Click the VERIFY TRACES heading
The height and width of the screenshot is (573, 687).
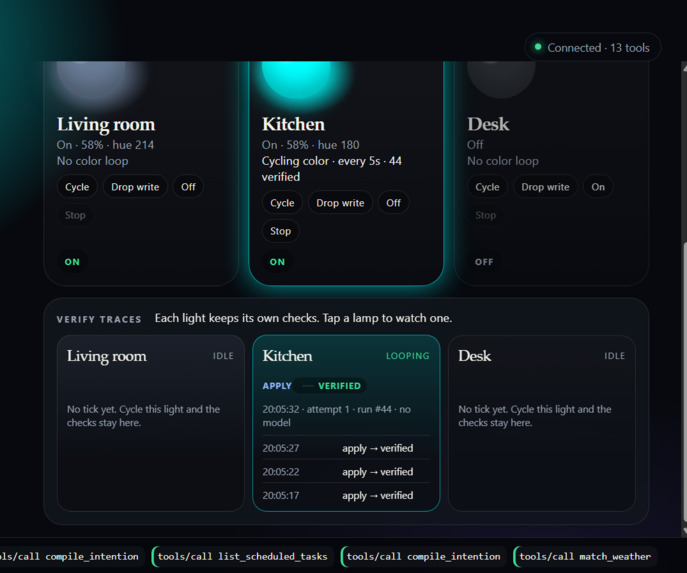99,319
